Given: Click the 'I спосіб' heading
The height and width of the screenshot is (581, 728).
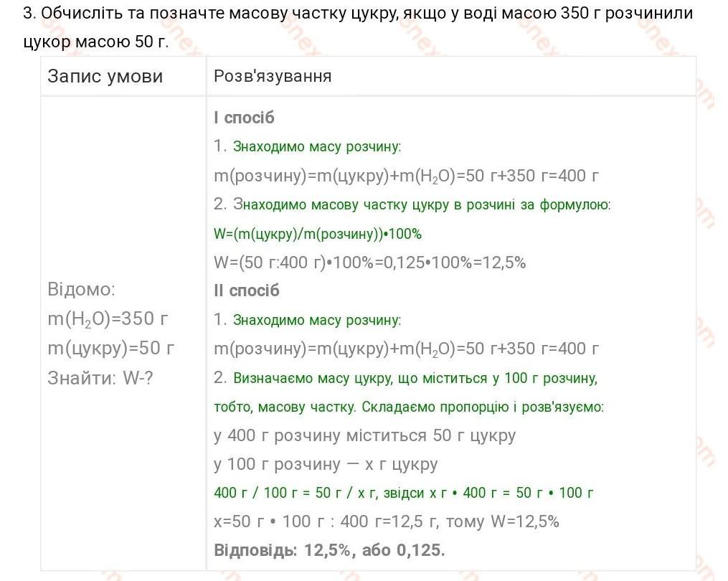Looking at the screenshot, I should point(244,118).
